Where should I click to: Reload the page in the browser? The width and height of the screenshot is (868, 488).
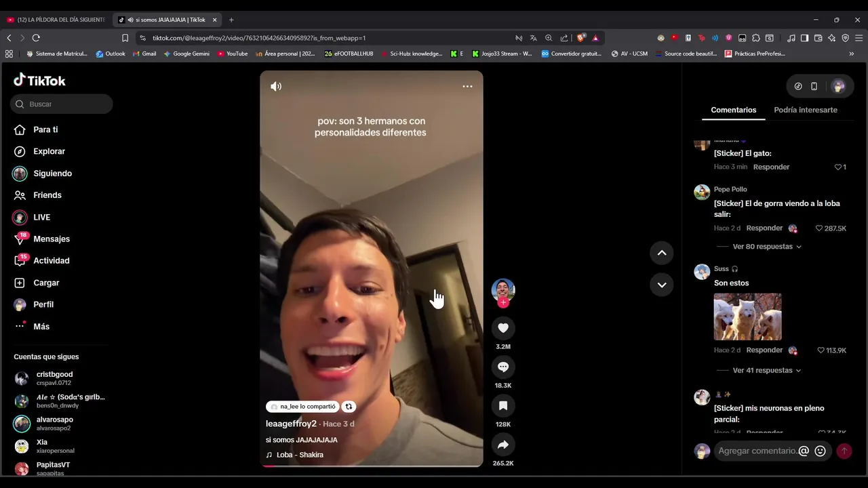[x=36, y=38]
